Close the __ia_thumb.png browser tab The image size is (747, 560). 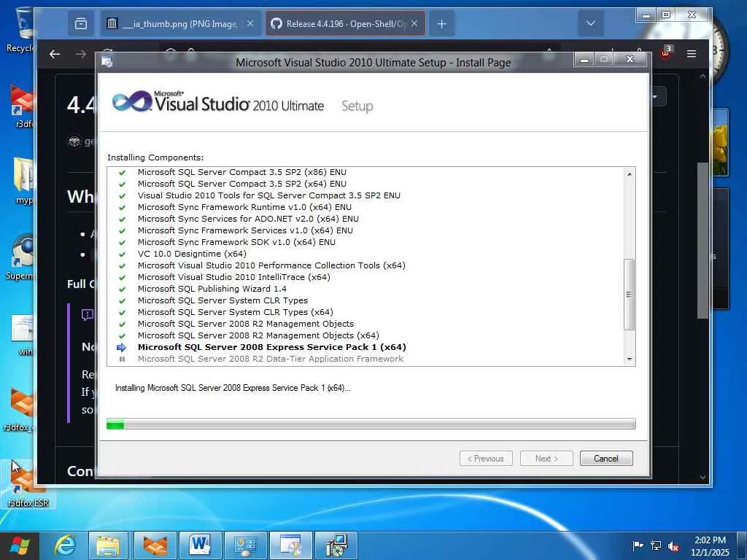click(x=250, y=23)
